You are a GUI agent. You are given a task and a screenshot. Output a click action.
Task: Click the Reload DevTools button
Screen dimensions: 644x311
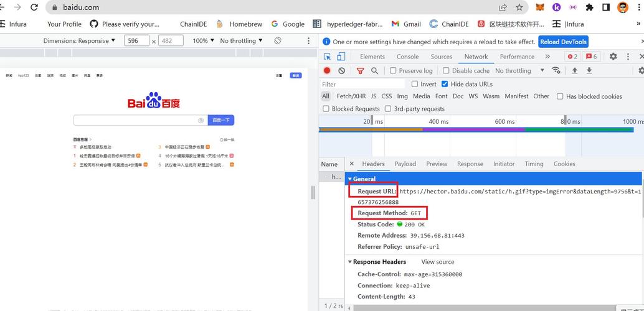[563, 42]
